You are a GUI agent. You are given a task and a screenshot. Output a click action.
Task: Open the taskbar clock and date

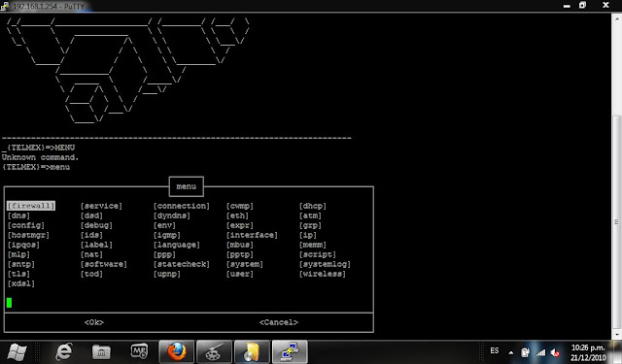588,352
